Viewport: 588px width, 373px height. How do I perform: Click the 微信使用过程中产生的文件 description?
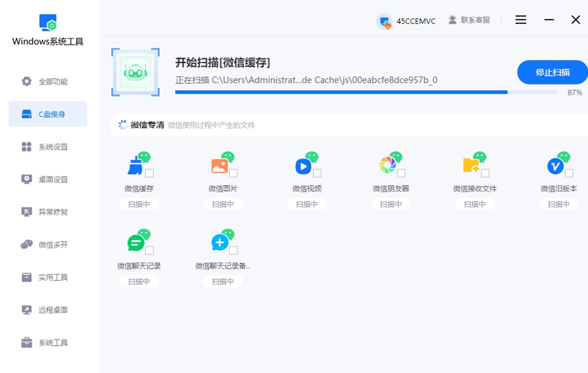tap(212, 125)
